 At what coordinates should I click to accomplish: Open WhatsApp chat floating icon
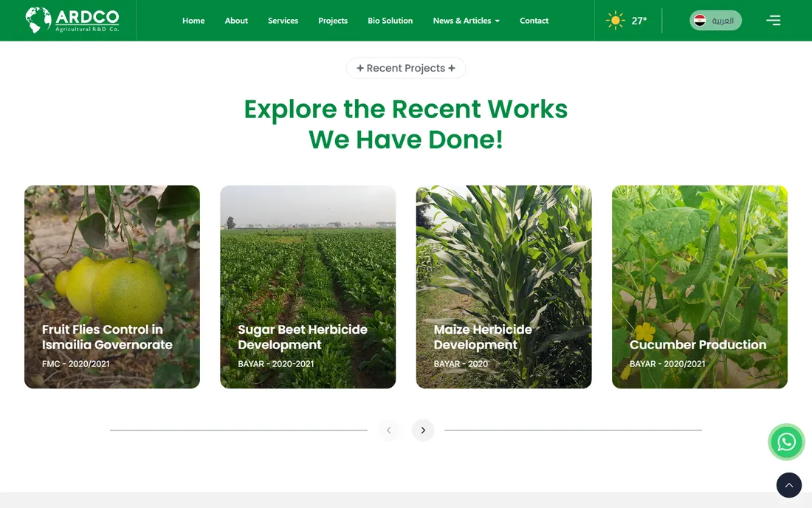pyautogui.click(x=786, y=442)
